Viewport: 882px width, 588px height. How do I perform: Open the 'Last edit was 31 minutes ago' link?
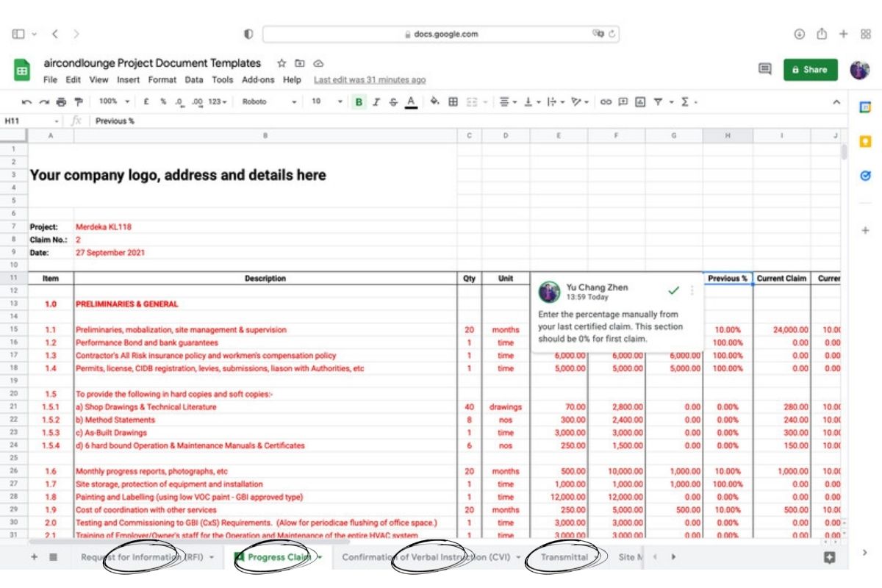(x=370, y=79)
